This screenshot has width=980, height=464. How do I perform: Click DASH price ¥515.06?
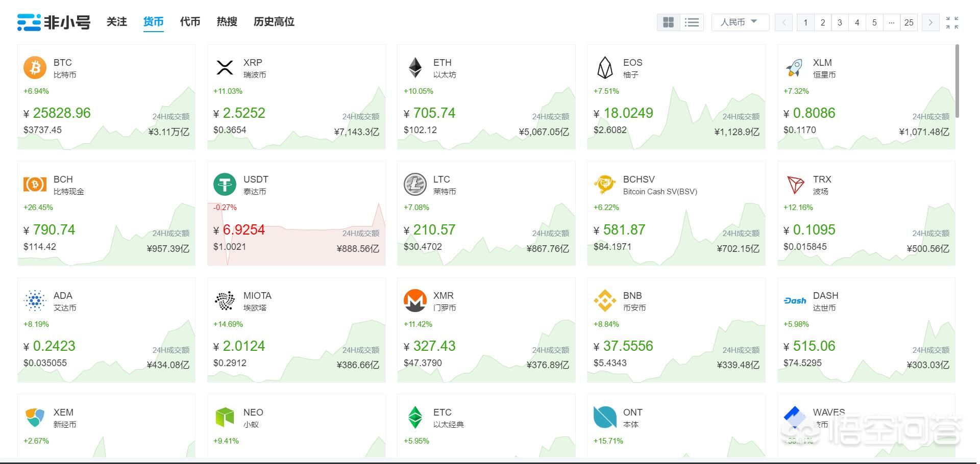coord(810,346)
